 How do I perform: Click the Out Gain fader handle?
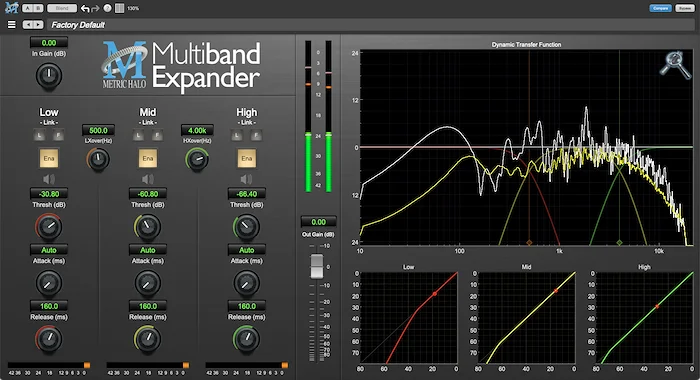[x=317, y=266]
